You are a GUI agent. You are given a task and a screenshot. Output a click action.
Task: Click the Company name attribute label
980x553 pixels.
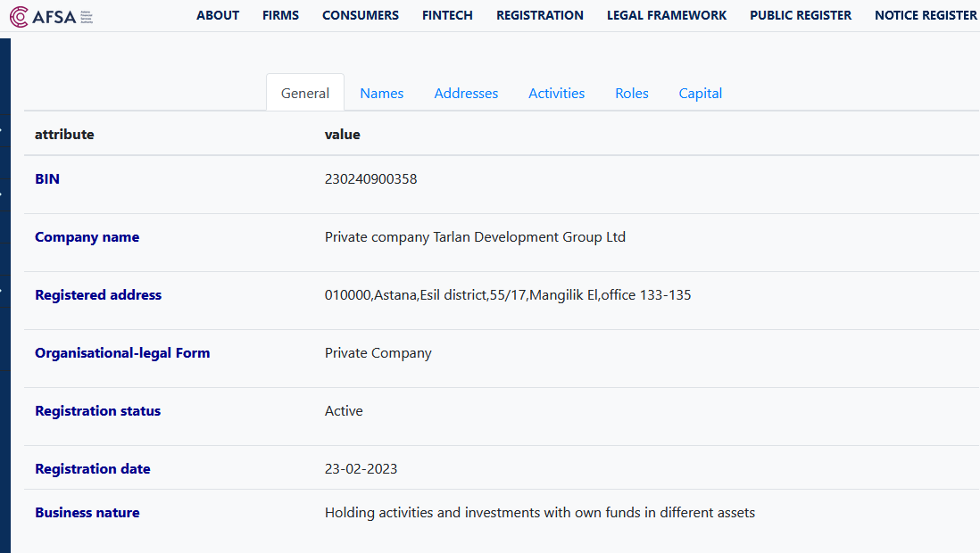(87, 236)
